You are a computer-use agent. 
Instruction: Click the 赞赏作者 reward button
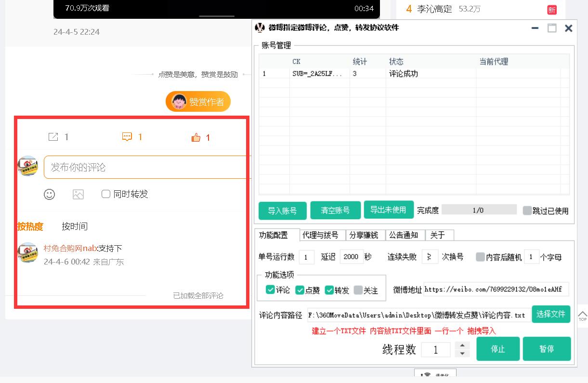pyautogui.click(x=198, y=102)
